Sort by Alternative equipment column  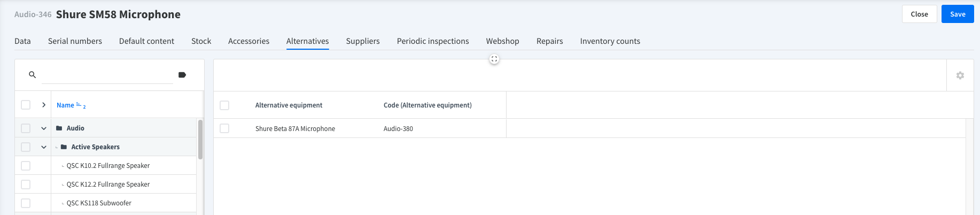[289, 105]
